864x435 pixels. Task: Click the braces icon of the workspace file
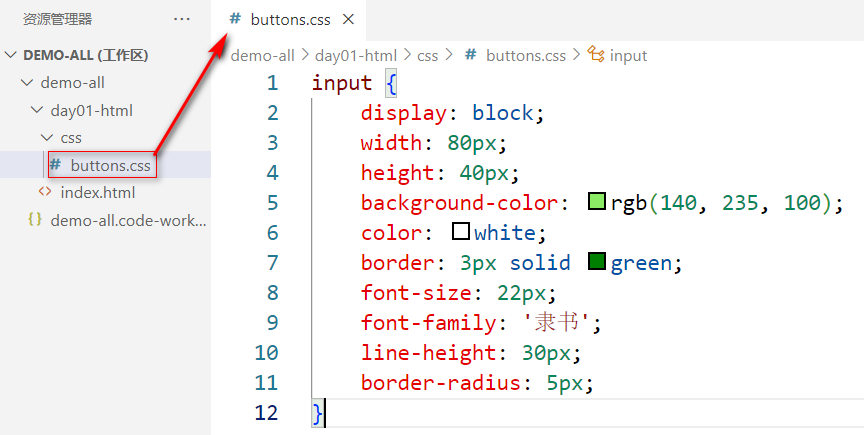tap(35, 220)
